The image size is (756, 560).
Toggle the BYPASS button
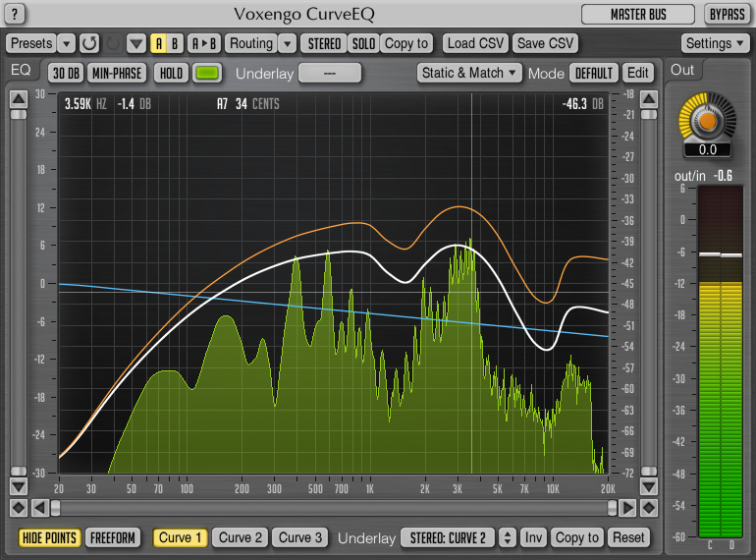728,15
